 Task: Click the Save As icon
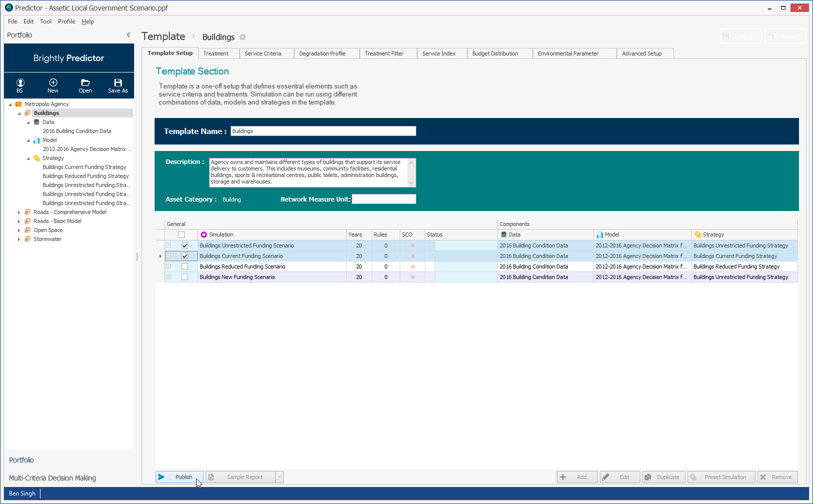118,85
